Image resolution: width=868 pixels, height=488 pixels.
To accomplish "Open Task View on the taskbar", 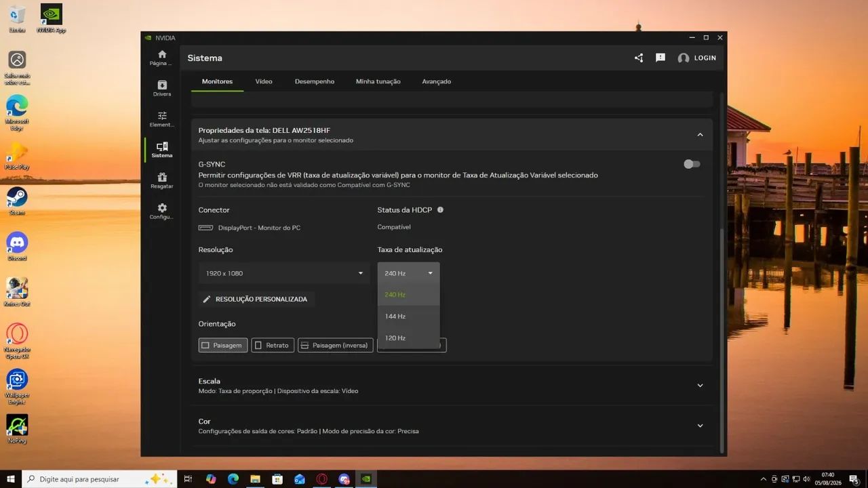I will [x=189, y=479].
